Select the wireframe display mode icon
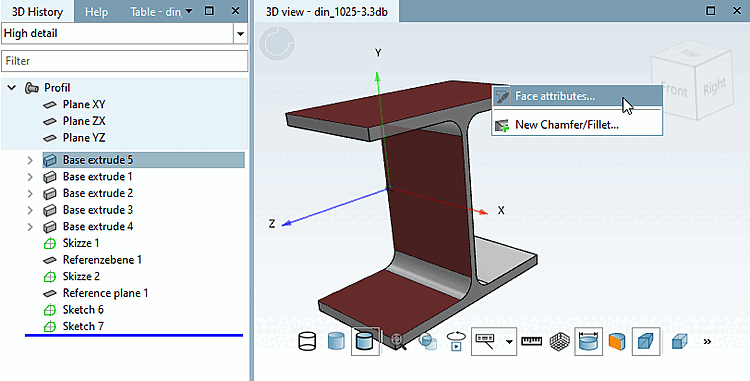Viewport: 750px width, 381px height. (x=307, y=341)
